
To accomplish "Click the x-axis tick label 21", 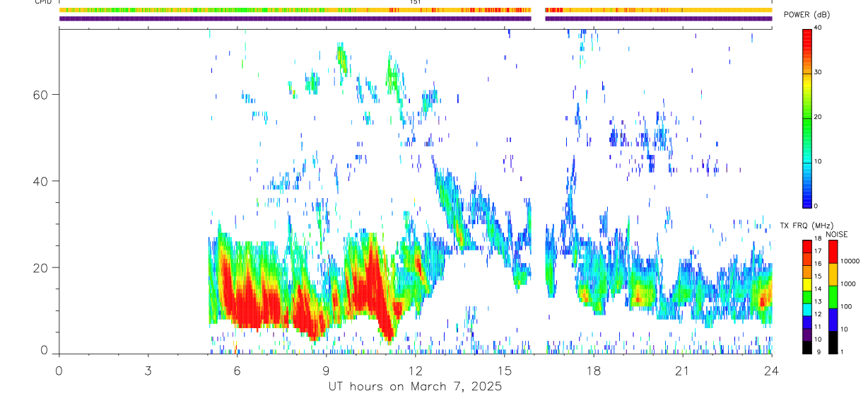I will click(682, 371).
